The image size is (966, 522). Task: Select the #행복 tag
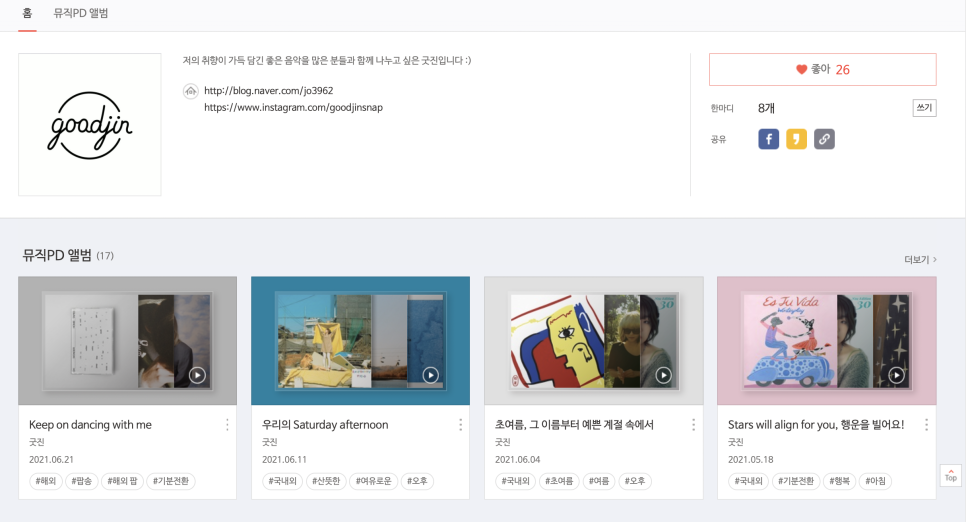click(839, 481)
